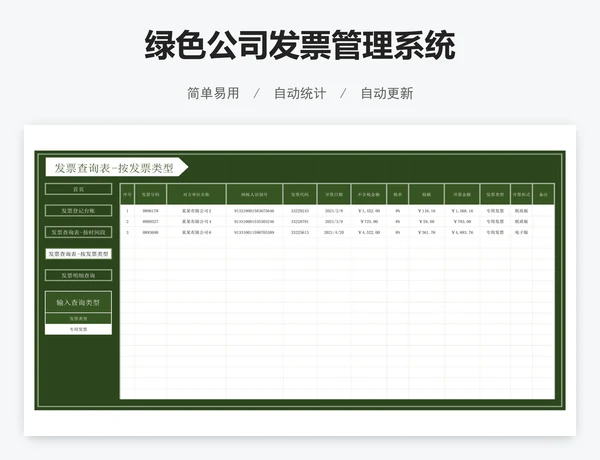Open 发票查询表-按时间段 navigation button
This screenshot has width=600, height=460.
pos(78,232)
